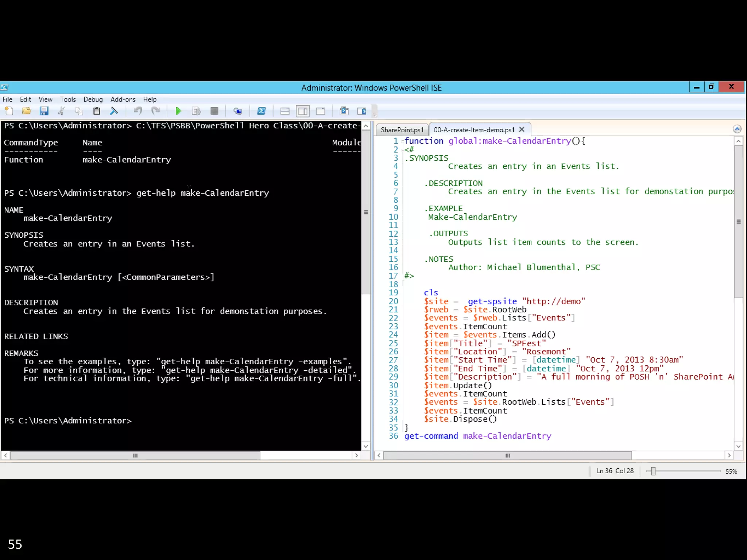Click the Stop Operation square icon
Viewport: 747px width, 560px height.
[214, 111]
